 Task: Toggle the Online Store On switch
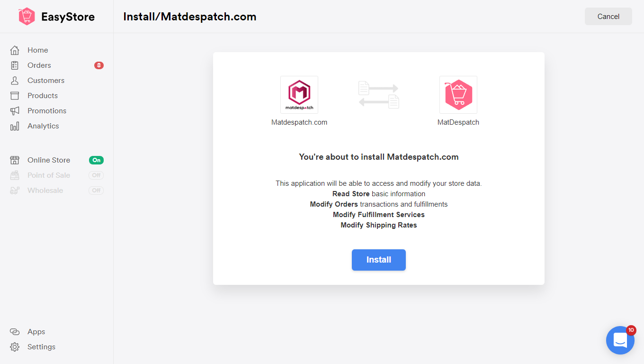(x=96, y=160)
